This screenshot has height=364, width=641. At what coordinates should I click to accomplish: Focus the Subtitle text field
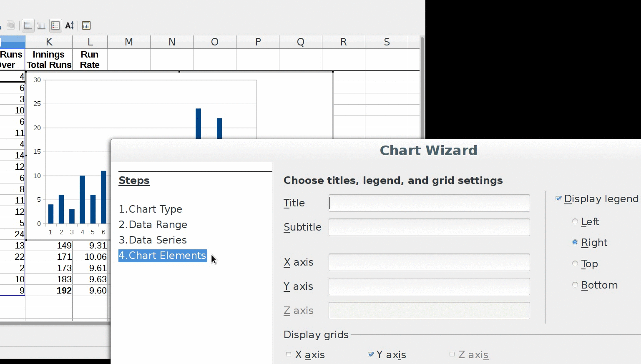click(x=429, y=227)
